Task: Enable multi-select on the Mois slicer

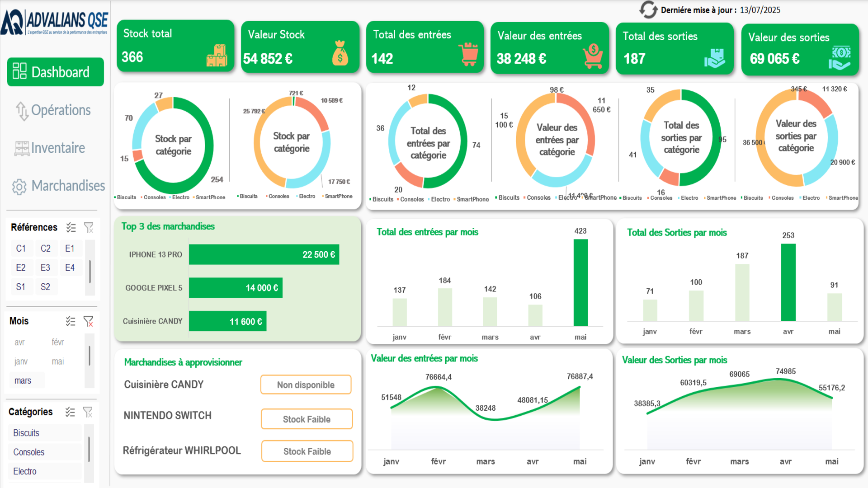Action: click(71, 321)
